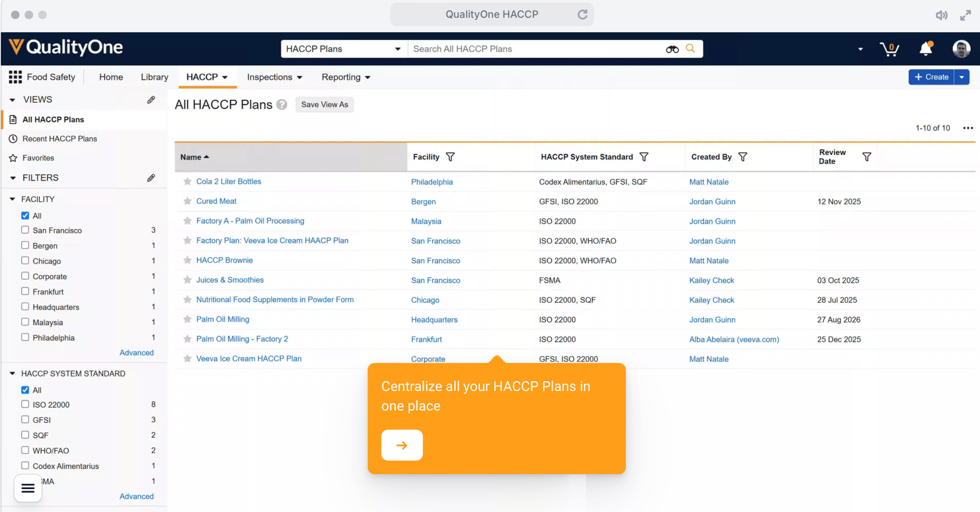Viewport: 980px width, 512px height.
Task: Star the Palm Oil Milling - Factory 2 plan
Action: [x=187, y=339]
